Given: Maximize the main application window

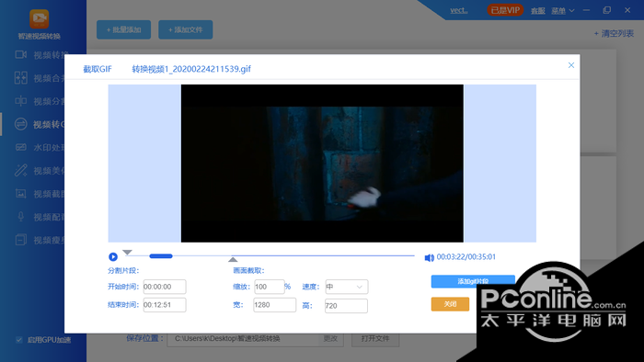Looking at the screenshot, I should pyautogui.click(x=607, y=10).
